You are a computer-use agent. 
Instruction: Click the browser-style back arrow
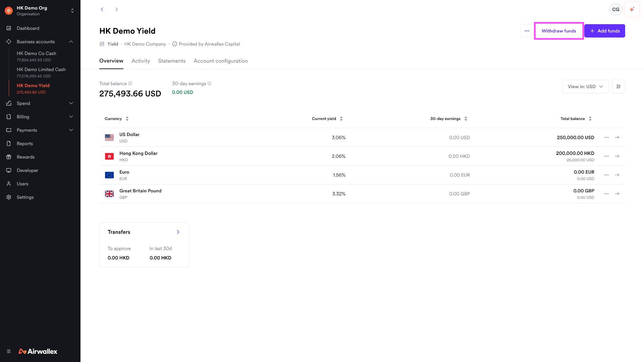tap(102, 9)
